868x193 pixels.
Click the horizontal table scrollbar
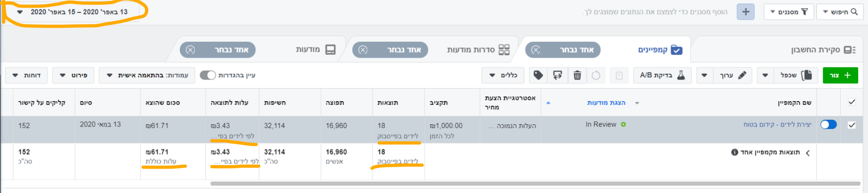pos(535,183)
